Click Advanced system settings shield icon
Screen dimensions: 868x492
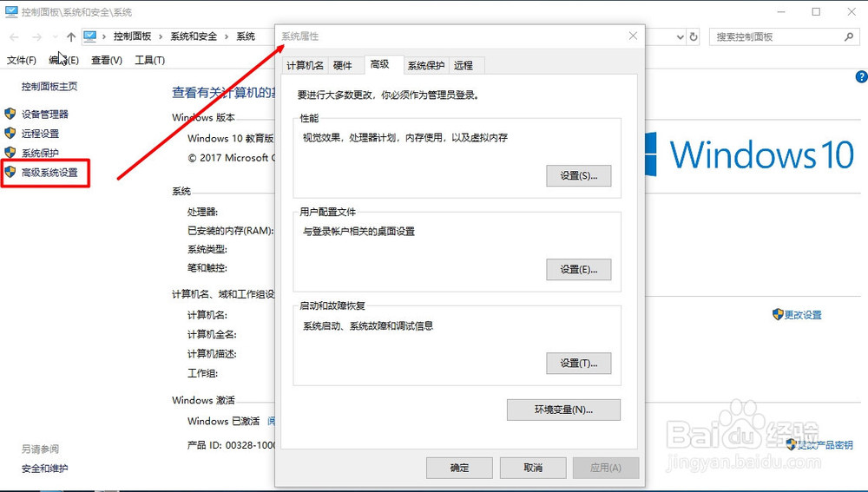click(x=10, y=172)
